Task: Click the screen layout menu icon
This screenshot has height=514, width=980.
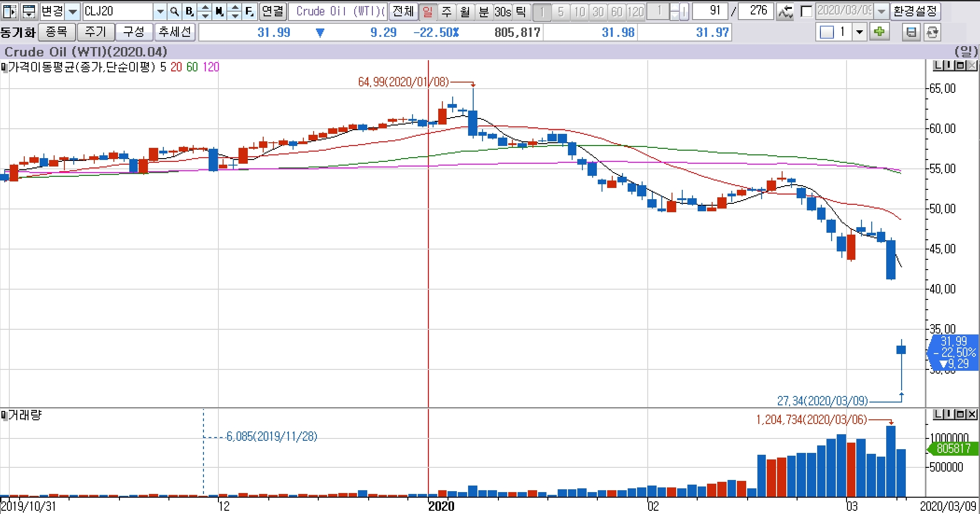Action: [x=28, y=11]
